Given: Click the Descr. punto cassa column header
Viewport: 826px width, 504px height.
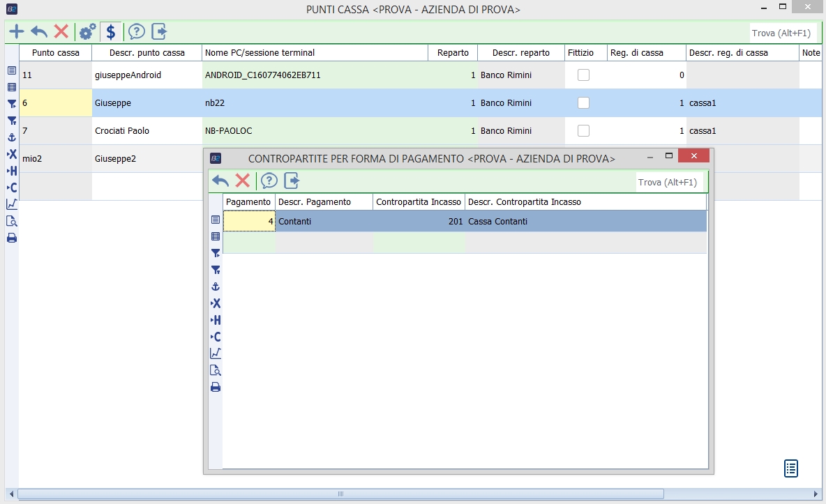Looking at the screenshot, I should (147, 53).
